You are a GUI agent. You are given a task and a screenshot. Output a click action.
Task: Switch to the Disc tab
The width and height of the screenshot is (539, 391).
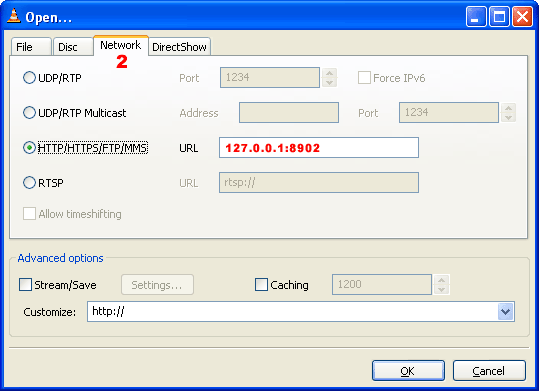73,47
